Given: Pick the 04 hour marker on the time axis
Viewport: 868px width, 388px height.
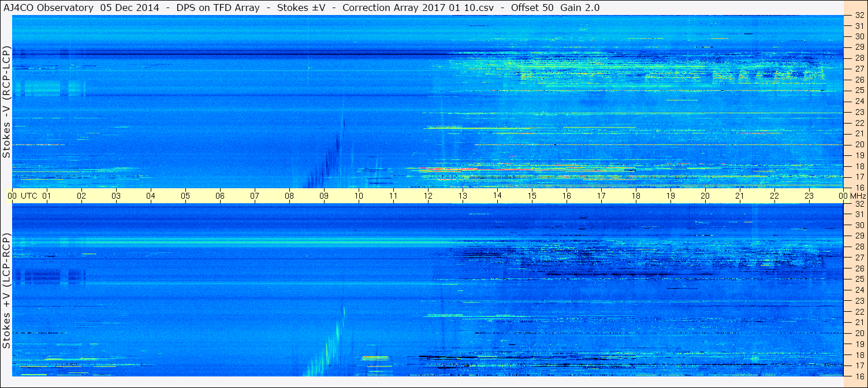Looking at the screenshot, I should click(151, 196).
